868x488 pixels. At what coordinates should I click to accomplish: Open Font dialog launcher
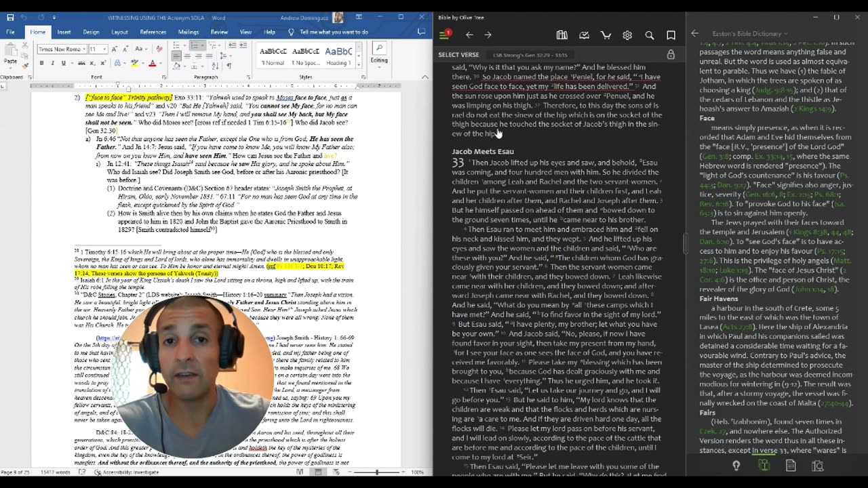tap(165, 77)
